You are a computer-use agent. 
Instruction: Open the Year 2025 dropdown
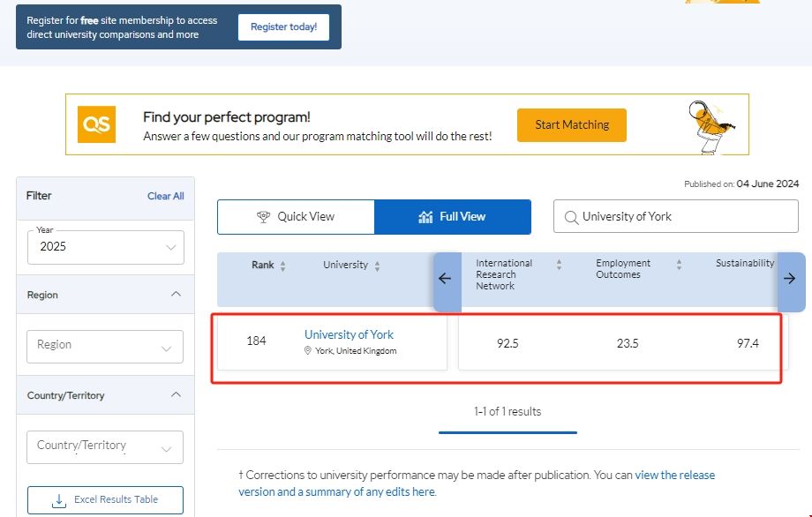[x=106, y=247]
